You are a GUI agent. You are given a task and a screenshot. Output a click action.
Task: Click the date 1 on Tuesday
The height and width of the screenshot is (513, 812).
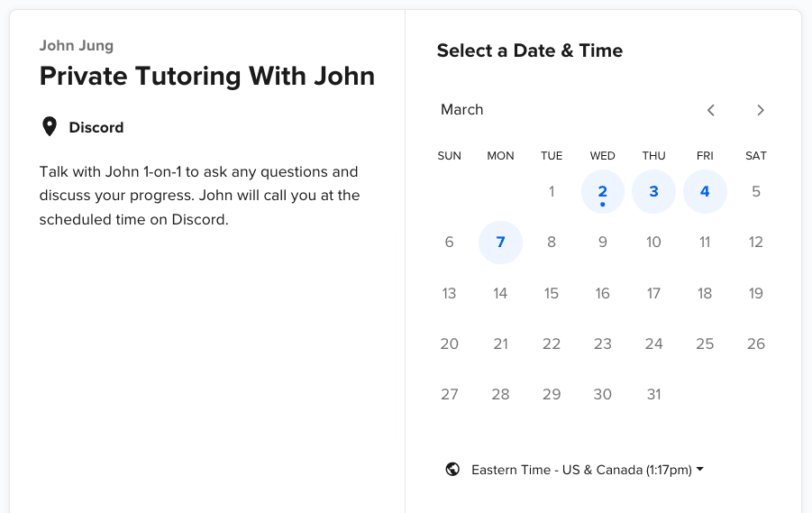click(x=552, y=192)
